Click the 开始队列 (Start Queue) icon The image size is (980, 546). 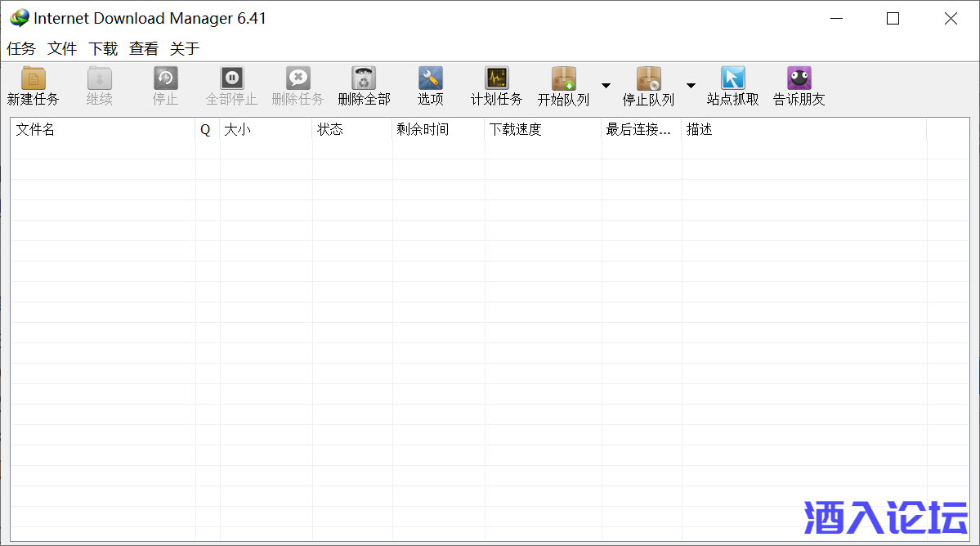tap(563, 79)
